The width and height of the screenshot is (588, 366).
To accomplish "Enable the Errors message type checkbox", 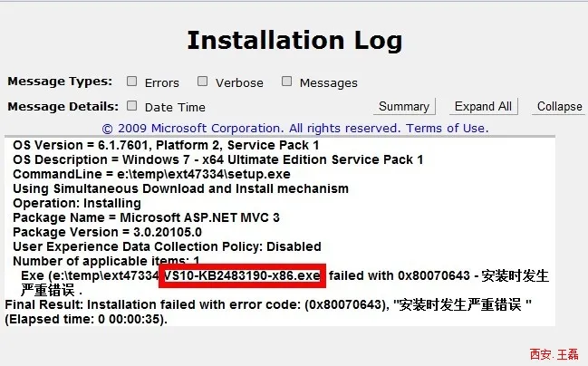I will pyautogui.click(x=132, y=82).
